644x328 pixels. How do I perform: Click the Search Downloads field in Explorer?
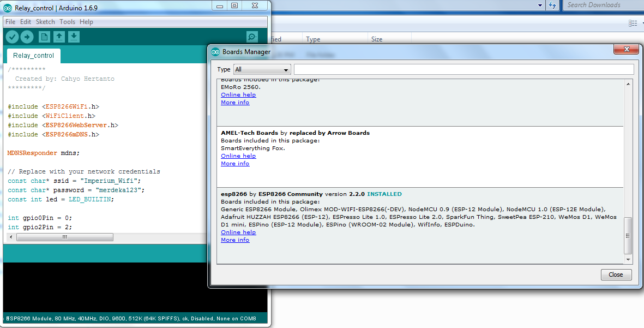[604, 5]
